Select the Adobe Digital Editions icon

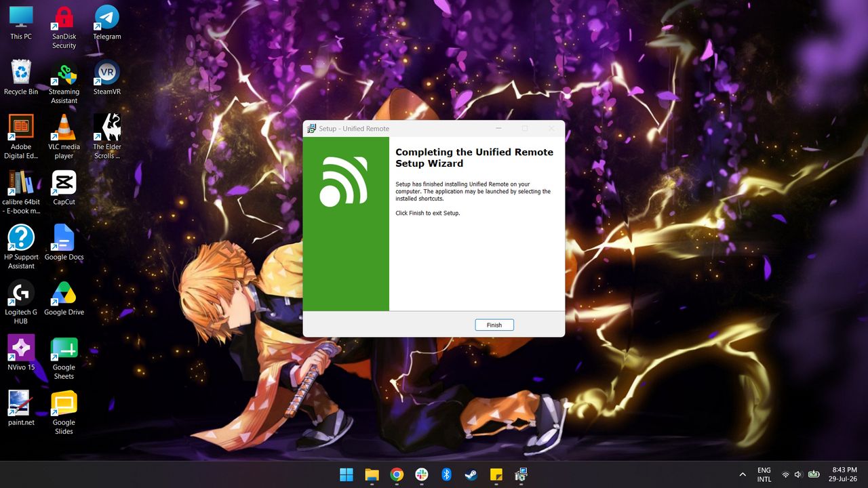[x=21, y=137]
